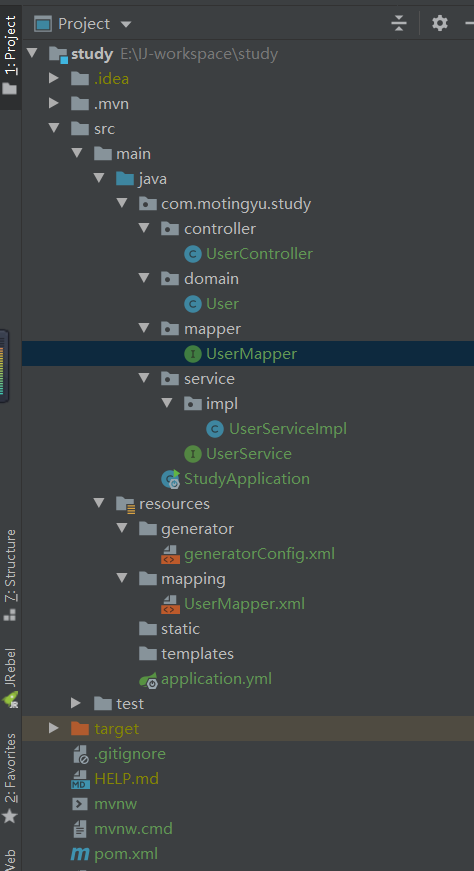This screenshot has height=871, width=474.
Task: Click the UserMapper interface icon
Action: [192, 354]
